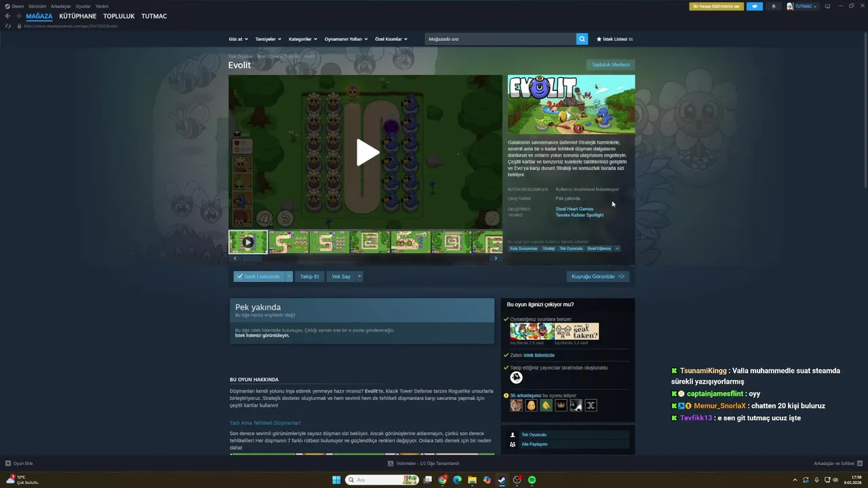Toggle Takip Et follow button
This screenshot has height=488, width=868.
coord(309,277)
